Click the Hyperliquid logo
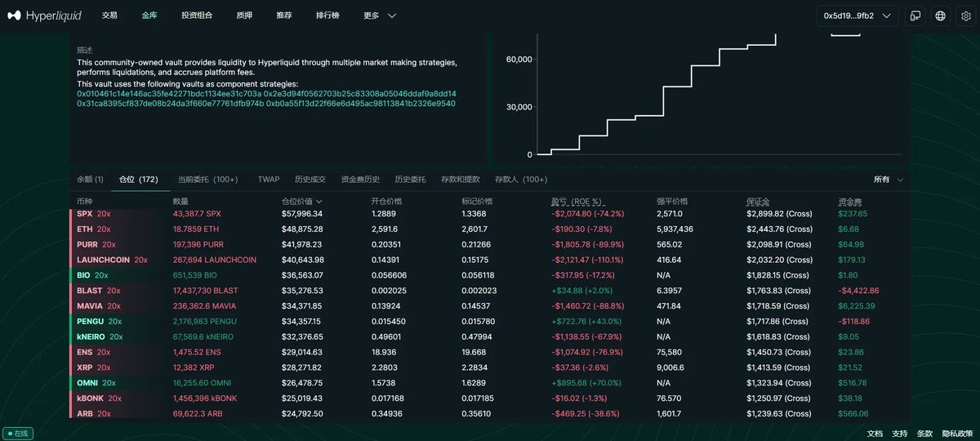This screenshot has height=441, width=980. point(45,16)
